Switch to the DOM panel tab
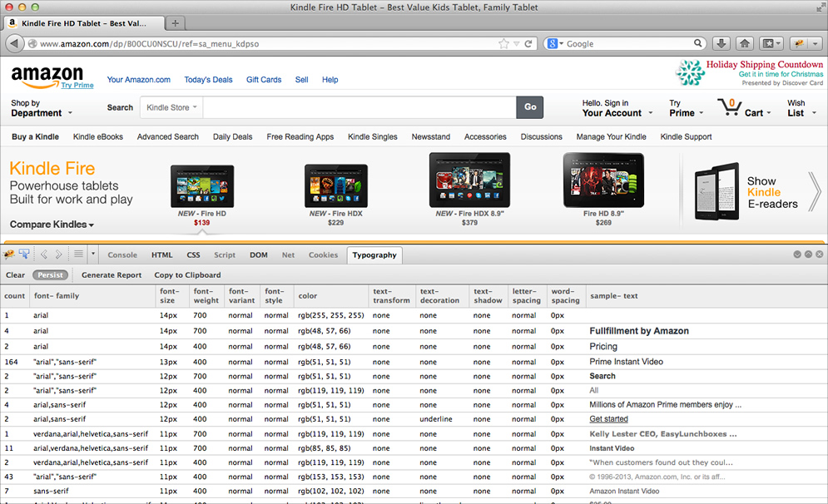 point(258,254)
